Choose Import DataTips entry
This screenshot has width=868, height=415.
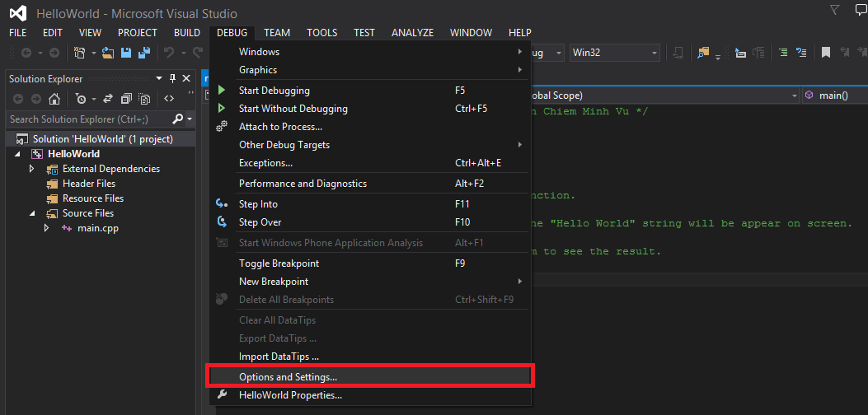tap(370, 357)
